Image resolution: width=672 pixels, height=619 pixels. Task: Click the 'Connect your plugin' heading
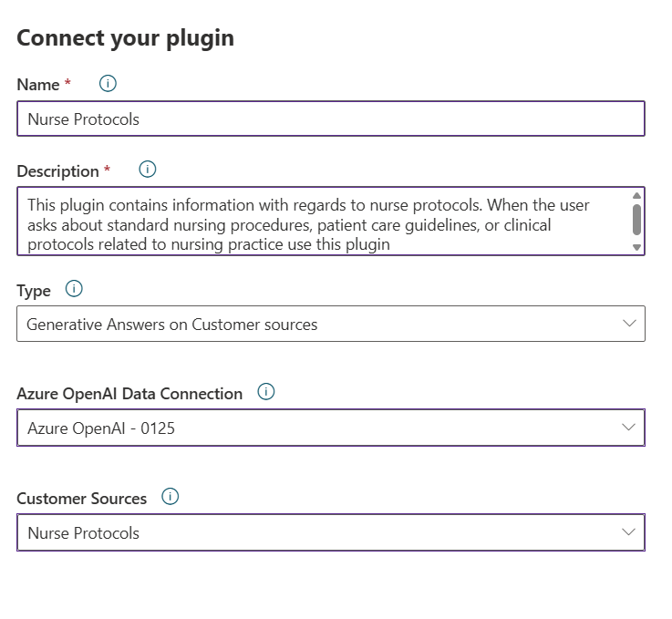pyautogui.click(x=126, y=37)
